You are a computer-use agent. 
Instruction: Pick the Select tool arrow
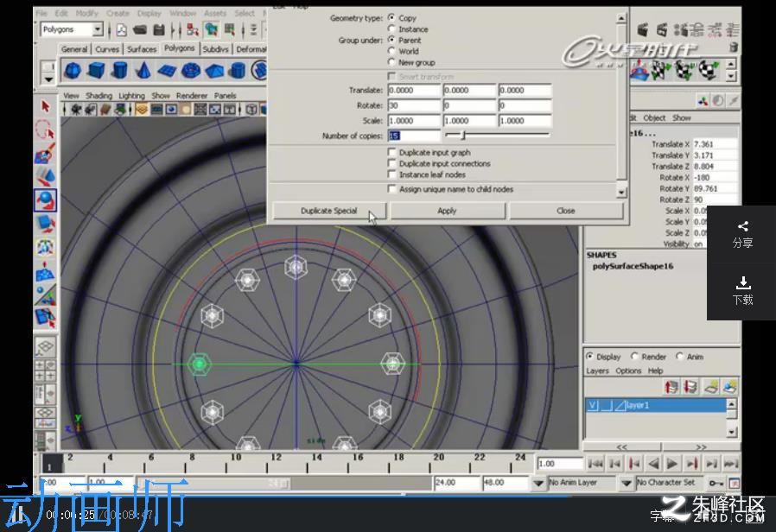(46, 106)
